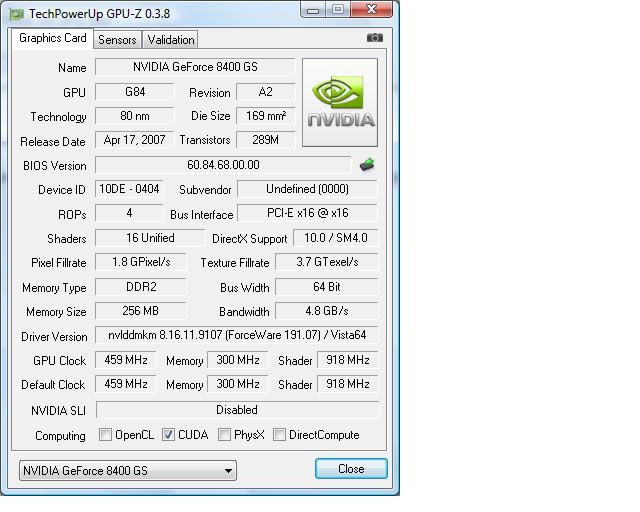Click Bandwidth field 4.8 GB/s
Screen dimensions: 640x512
(x=327, y=311)
